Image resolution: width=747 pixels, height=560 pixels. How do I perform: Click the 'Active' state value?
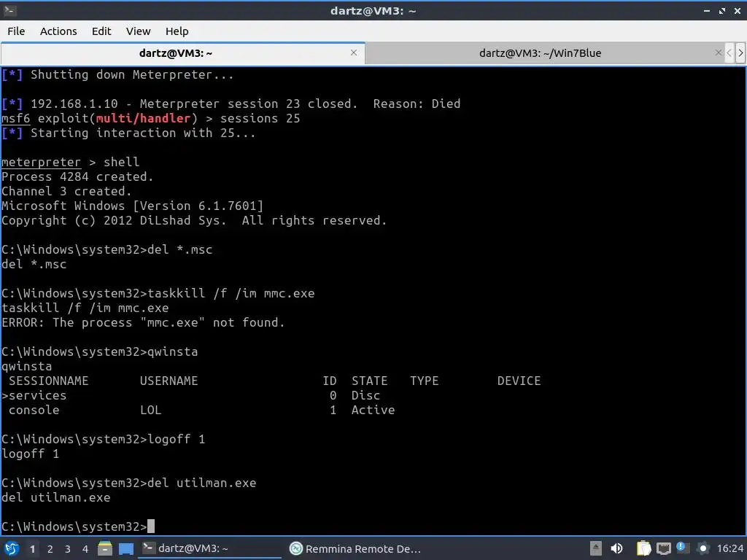pyautogui.click(x=373, y=410)
